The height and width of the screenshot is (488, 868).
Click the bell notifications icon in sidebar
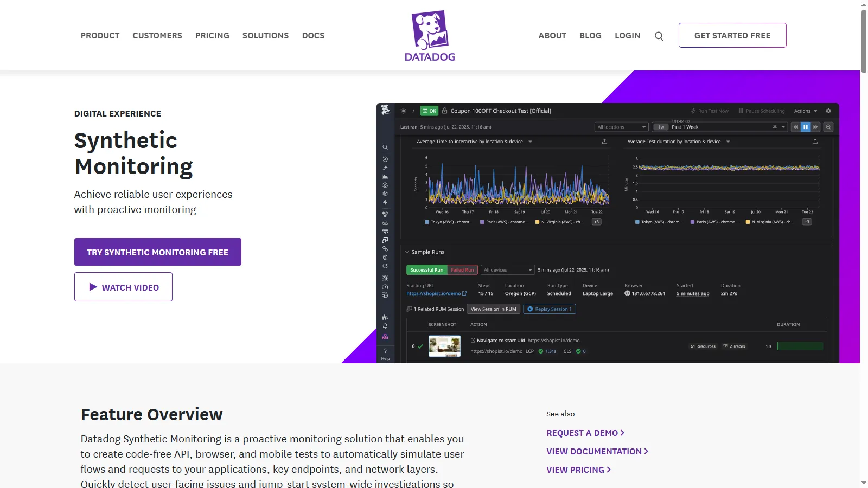(x=385, y=326)
